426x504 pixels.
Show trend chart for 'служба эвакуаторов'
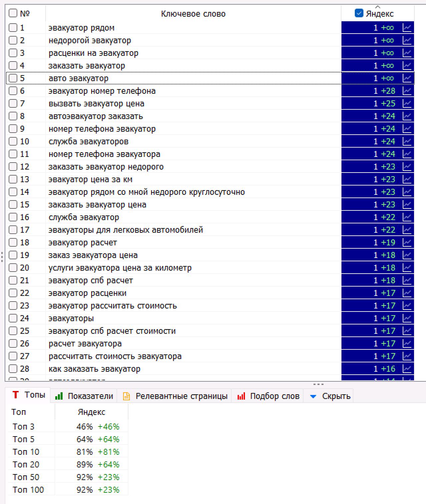coord(407,141)
